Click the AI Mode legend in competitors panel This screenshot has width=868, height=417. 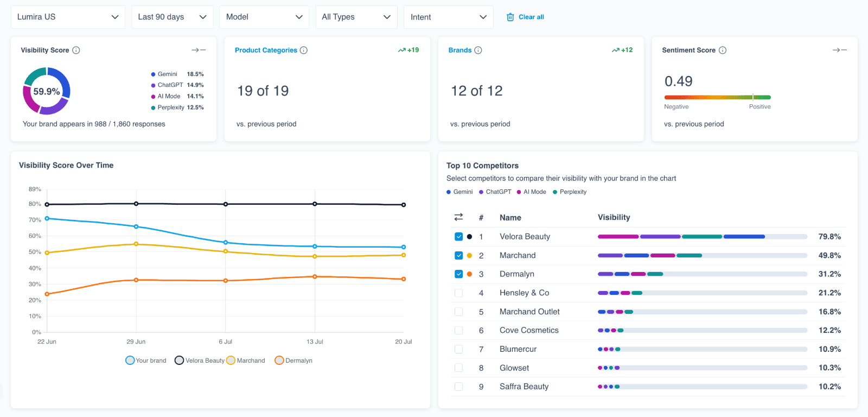pos(532,192)
